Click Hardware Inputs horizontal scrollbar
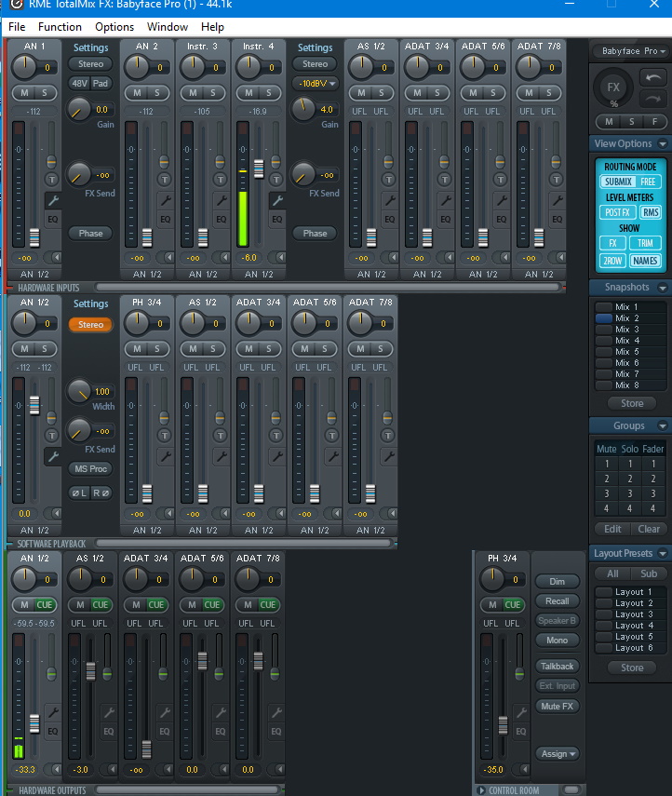672x796 pixels. (x=328, y=288)
